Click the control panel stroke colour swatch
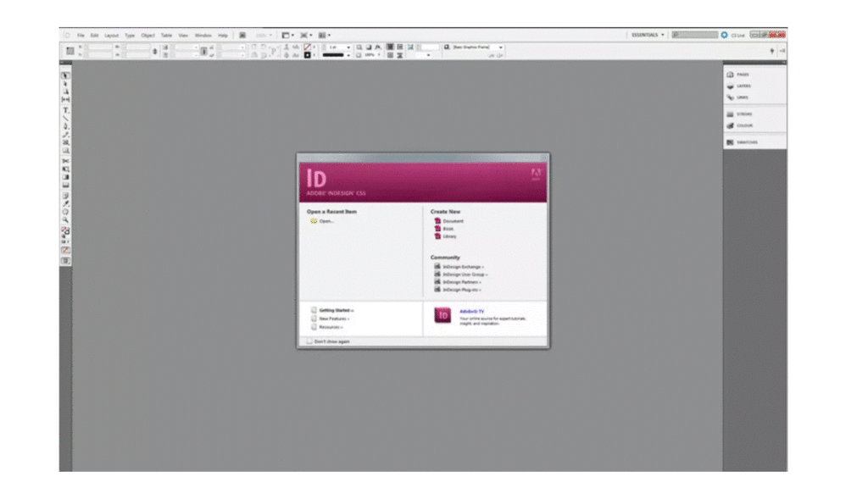The height and width of the screenshot is (488, 868). tap(307, 55)
